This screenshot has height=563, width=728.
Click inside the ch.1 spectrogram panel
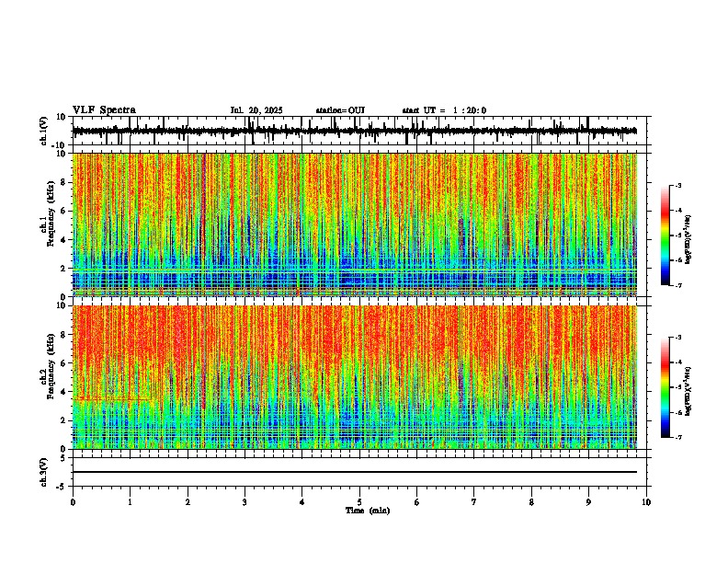click(x=354, y=224)
